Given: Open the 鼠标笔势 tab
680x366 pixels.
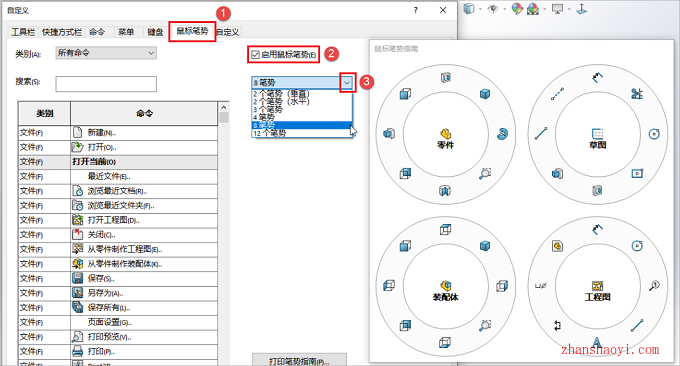Looking at the screenshot, I should pyautogui.click(x=192, y=31).
